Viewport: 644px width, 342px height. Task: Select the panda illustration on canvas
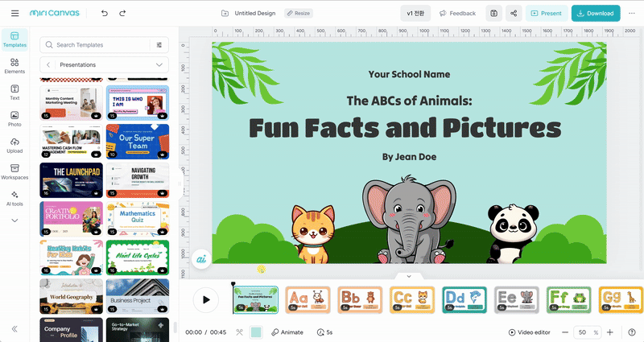click(x=513, y=234)
